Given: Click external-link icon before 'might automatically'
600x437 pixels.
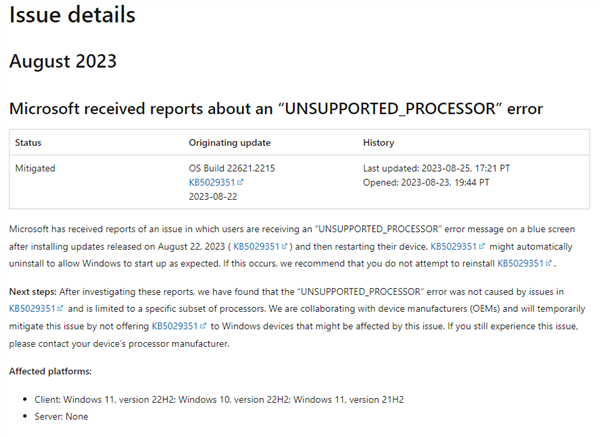Looking at the screenshot, I should tap(482, 246).
